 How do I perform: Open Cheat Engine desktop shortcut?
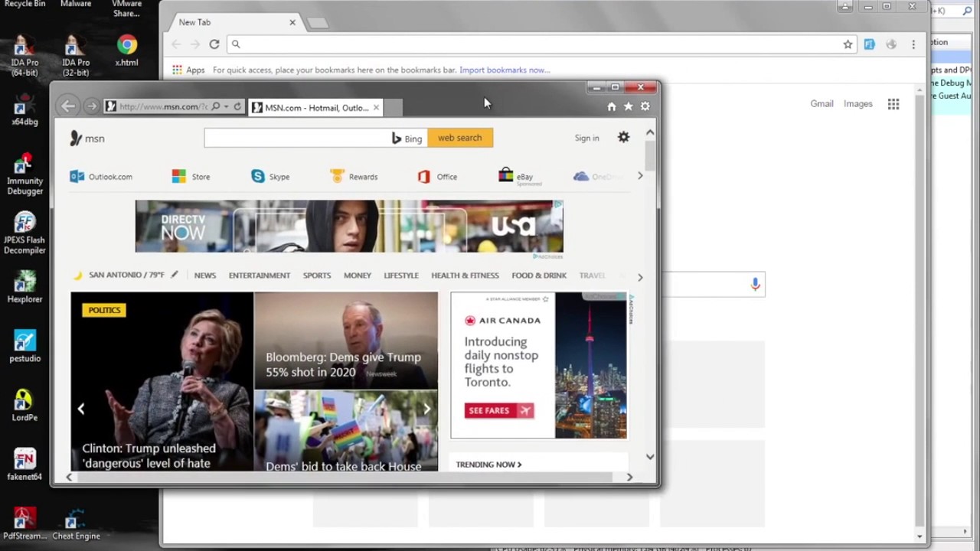[76, 524]
